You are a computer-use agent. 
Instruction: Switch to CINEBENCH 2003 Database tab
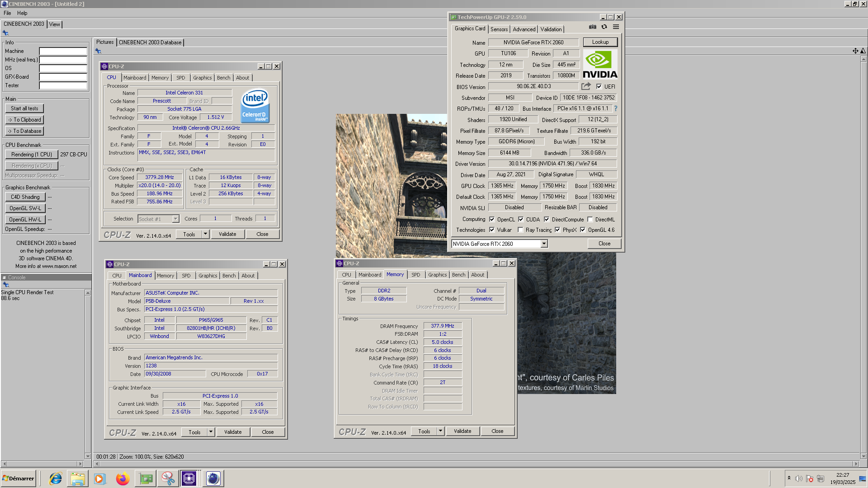click(150, 42)
